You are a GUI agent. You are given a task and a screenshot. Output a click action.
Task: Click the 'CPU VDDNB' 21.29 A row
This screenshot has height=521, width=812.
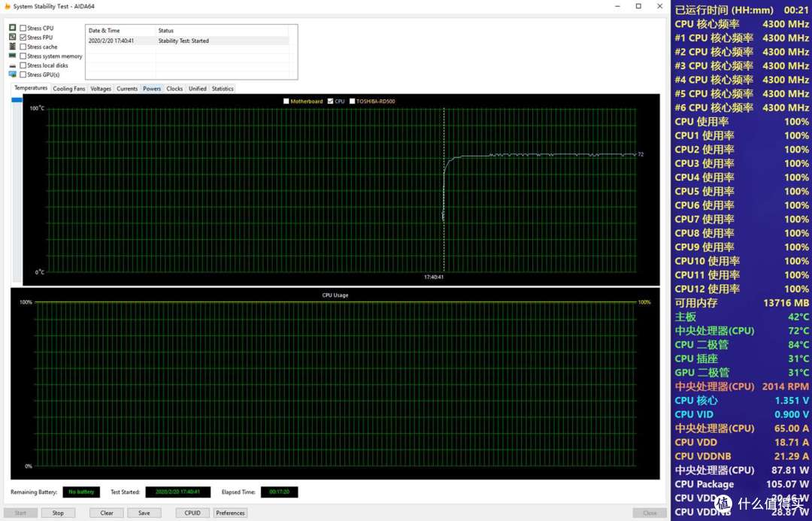[x=741, y=456]
